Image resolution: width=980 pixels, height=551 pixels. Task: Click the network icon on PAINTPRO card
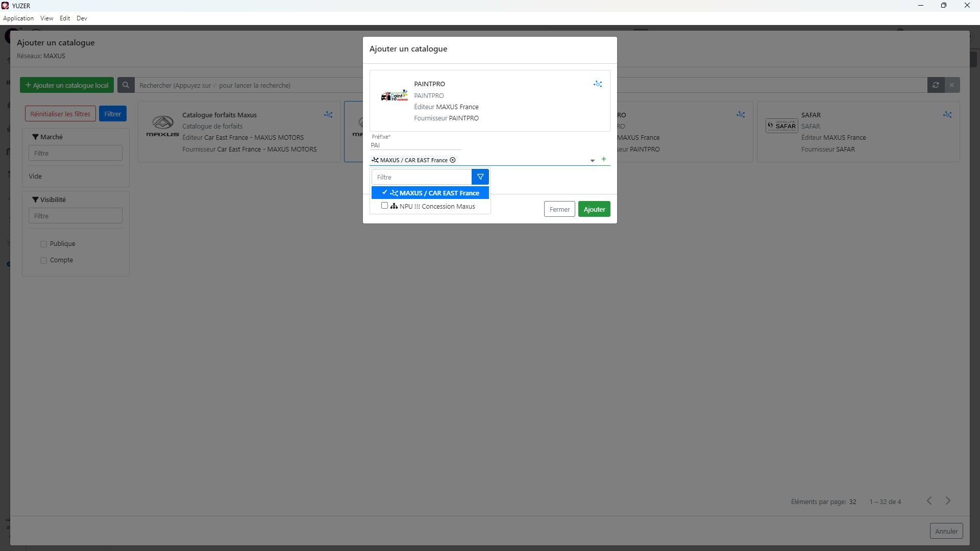pyautogui.click(x=598, y=84)
